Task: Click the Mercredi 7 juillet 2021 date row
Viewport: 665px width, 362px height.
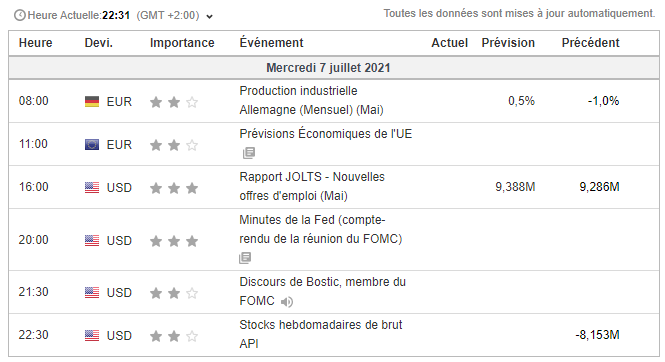Action: point(333,68)
